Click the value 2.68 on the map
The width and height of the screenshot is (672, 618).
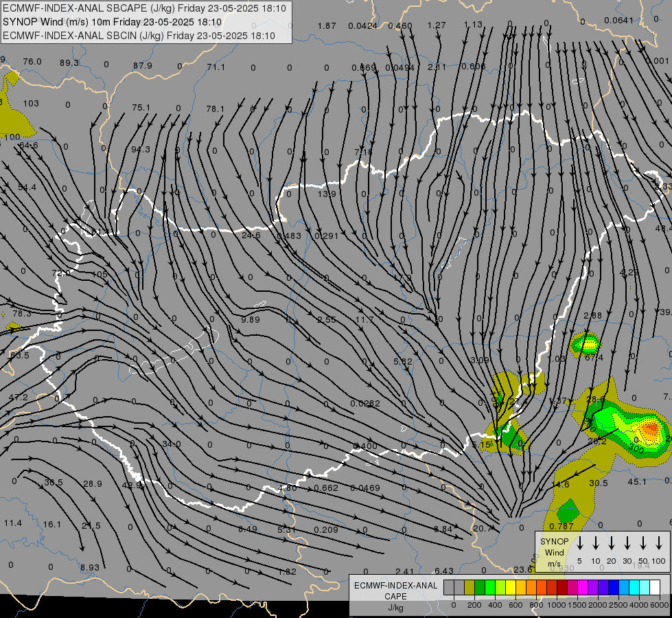coord(592,315)
